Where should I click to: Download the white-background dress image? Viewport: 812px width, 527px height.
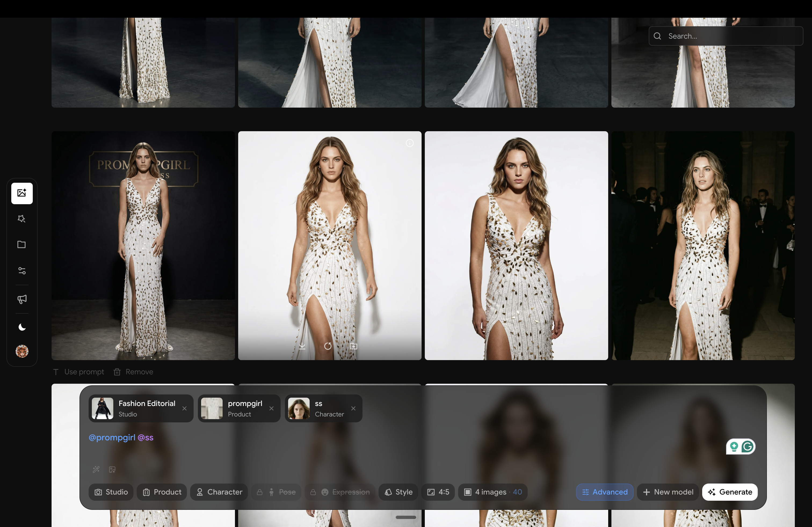click(302, 346)
